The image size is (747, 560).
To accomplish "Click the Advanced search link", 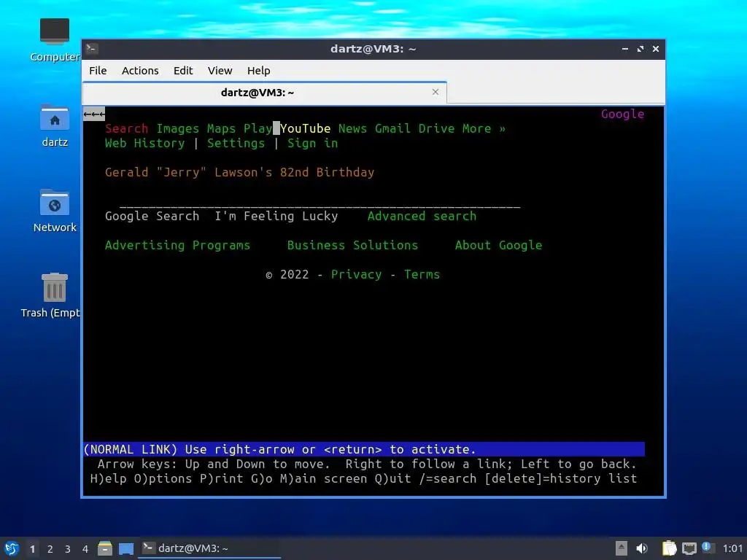I will (x=422, y=216).
